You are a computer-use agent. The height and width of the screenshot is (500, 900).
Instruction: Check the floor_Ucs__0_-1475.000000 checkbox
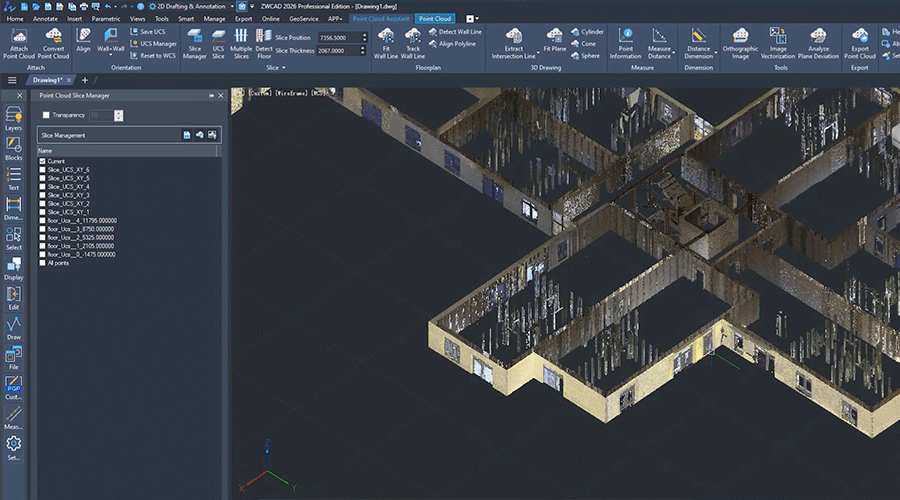[42, 254]
